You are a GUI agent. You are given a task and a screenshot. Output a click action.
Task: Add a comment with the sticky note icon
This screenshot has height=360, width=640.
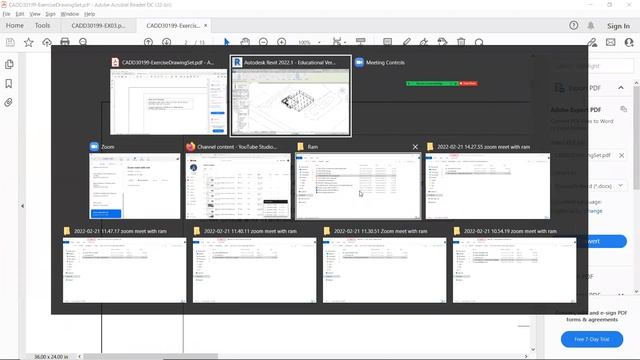coord(387,42)
